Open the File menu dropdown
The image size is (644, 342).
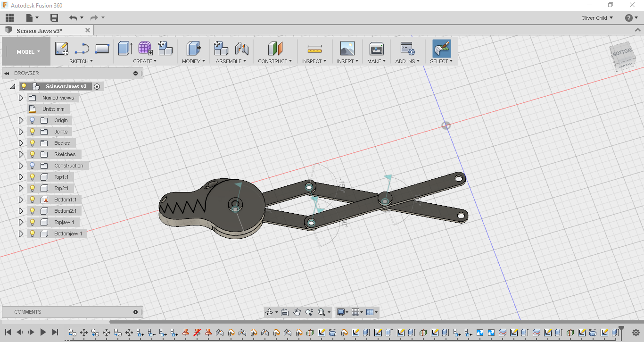coord(32,18)
